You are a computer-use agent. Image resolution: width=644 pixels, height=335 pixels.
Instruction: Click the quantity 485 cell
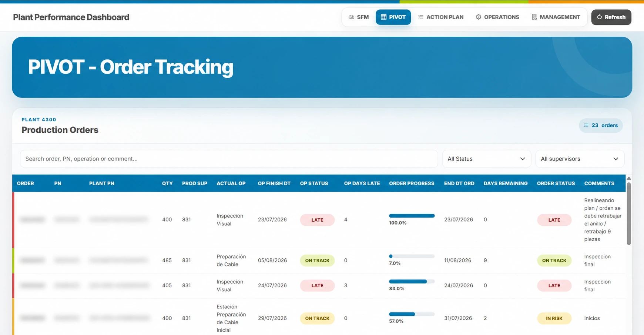coord(167,261)
